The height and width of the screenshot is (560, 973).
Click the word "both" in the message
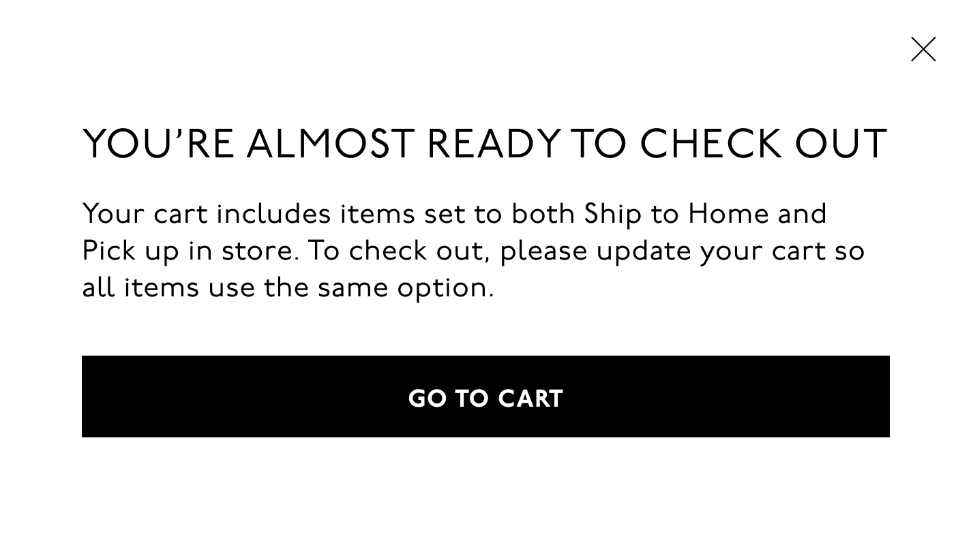click(x=543, y=215)
